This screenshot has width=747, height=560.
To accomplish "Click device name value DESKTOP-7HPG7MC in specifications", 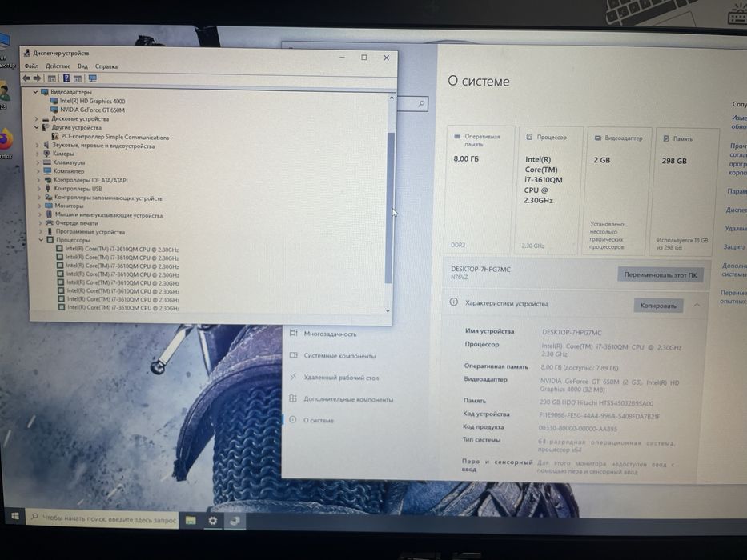I will (572, 332).
